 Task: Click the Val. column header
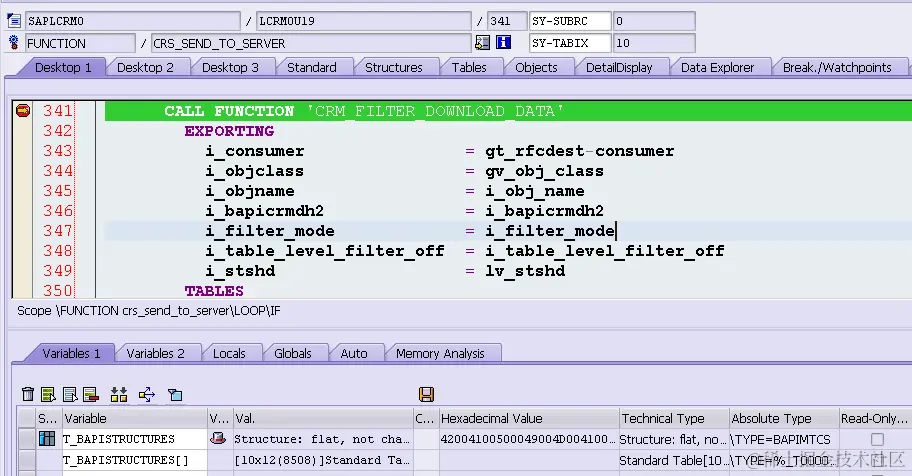(322, 418)
